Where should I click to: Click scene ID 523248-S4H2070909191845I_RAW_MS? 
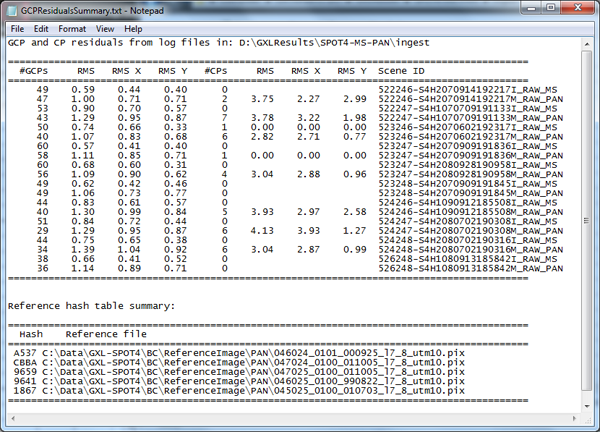click(468, 184)
